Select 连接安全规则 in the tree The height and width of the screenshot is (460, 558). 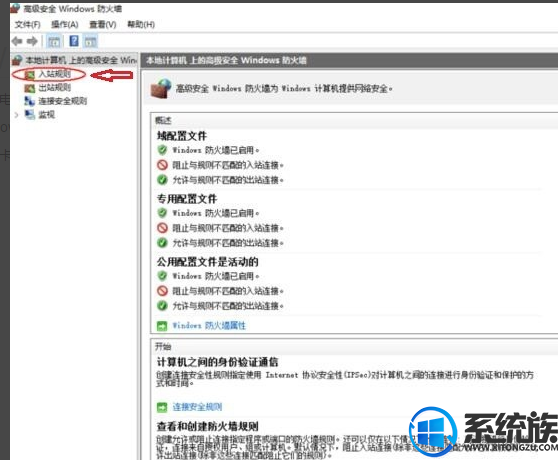click(x=62, y=101)
